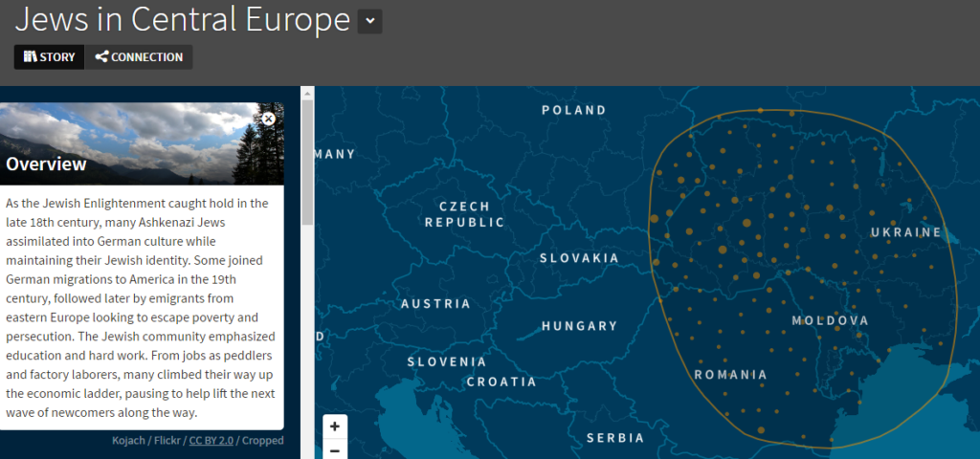The width and height of the screenshot is (980, 459).
Task: Click the POLAND map label
Action: pos(574,111)
